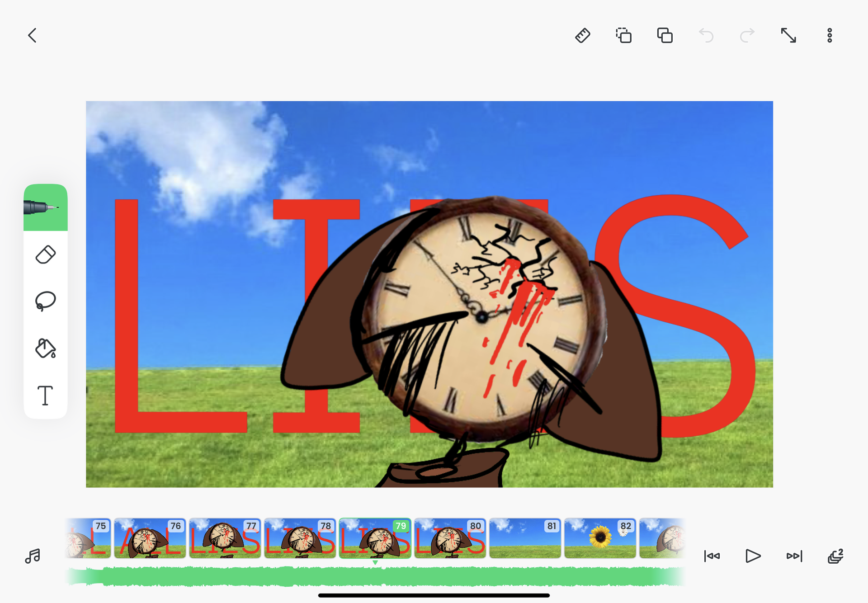This screenshot has width=868, height=603.
Task: Open the onion skin layers setting
Action: (835, 556)
